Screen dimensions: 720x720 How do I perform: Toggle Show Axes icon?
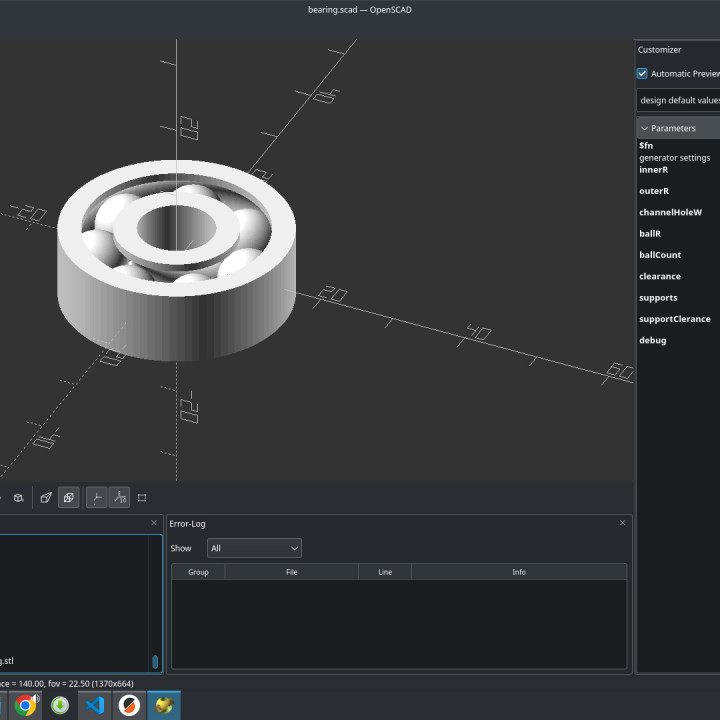97,498
